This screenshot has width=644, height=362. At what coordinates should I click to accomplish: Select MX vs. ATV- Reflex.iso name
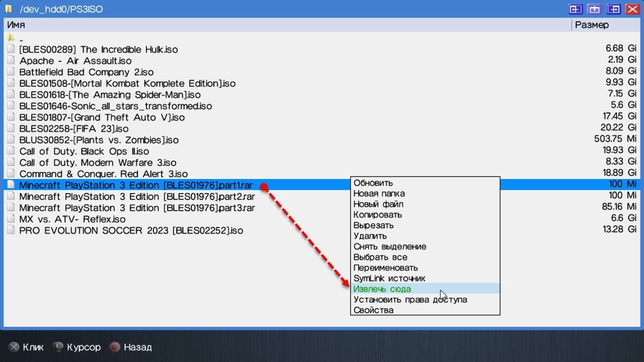click(72, 219)
